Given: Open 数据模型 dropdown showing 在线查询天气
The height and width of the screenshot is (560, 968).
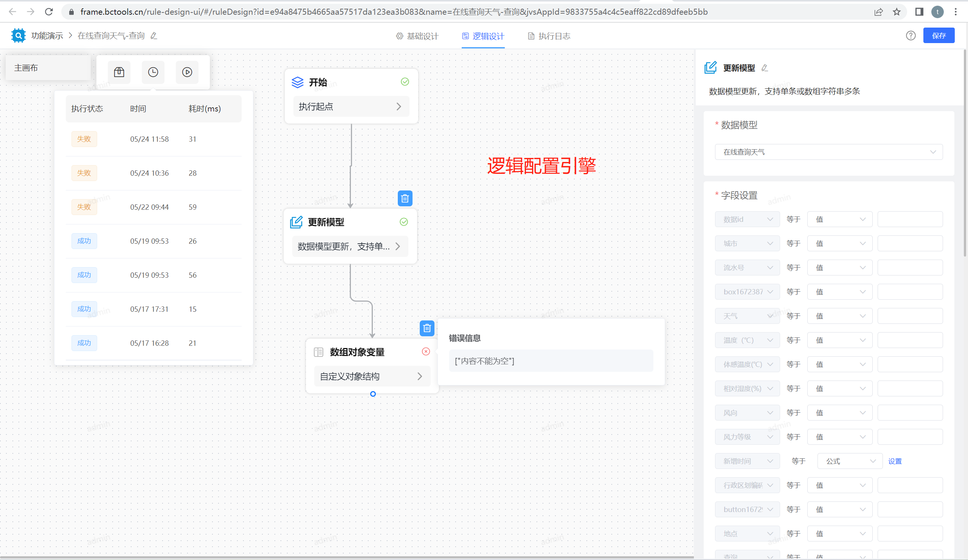Looking at the screenshot, I should coord(828,152).
